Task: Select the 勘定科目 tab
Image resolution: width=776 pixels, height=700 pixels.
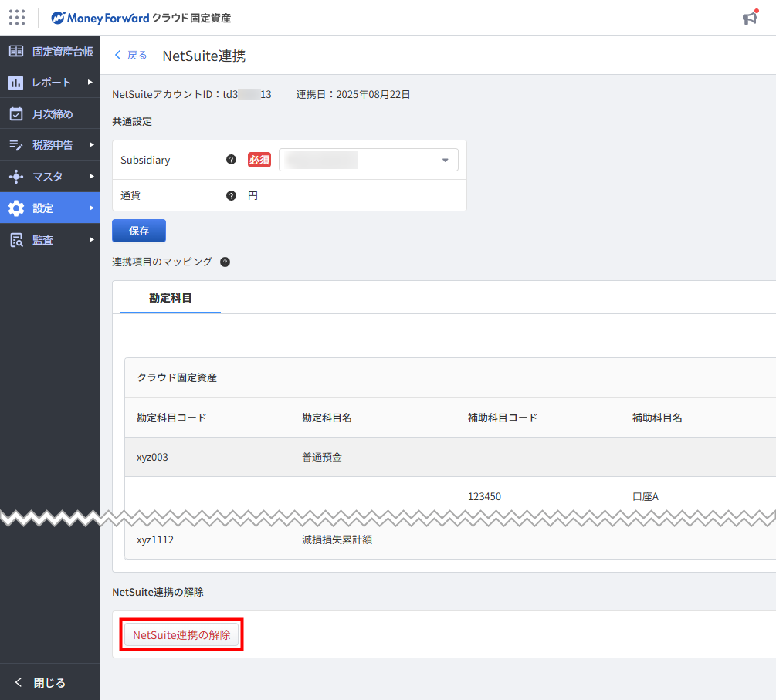Action: 171,297
